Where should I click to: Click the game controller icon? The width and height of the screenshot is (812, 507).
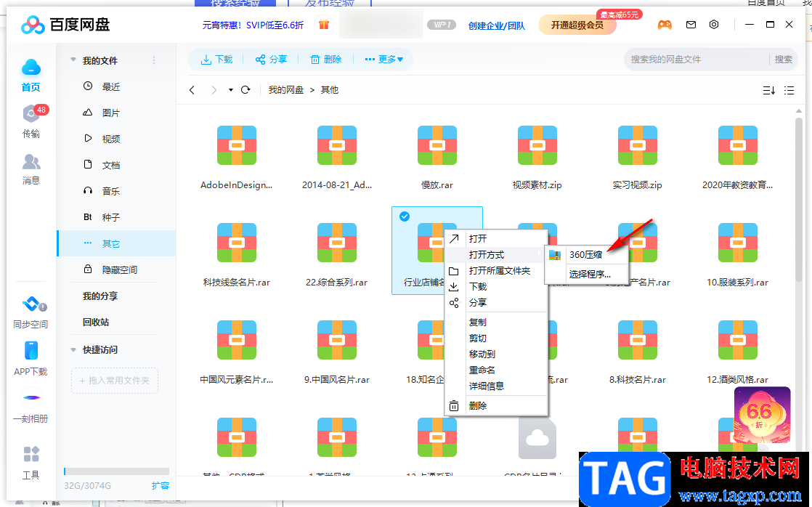click(665, 25)
